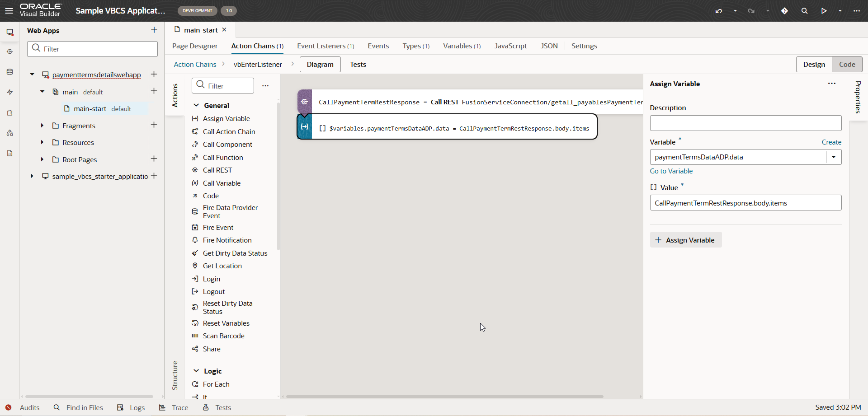
Task: Select Layouts navigator icon in sidebar
Action: [x=9, y=133]
